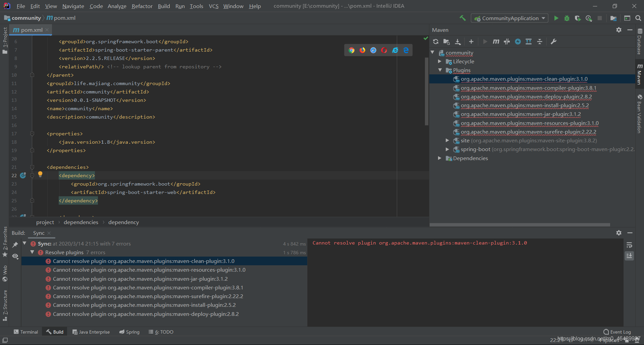Start debugging with the bug icon
This screenshot has height=345, width=644.
(567, 18)
